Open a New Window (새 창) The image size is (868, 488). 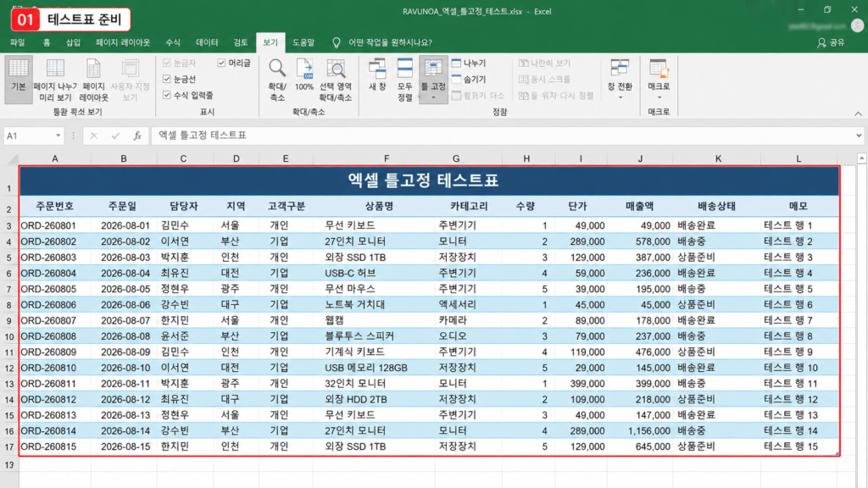(377, 75)
